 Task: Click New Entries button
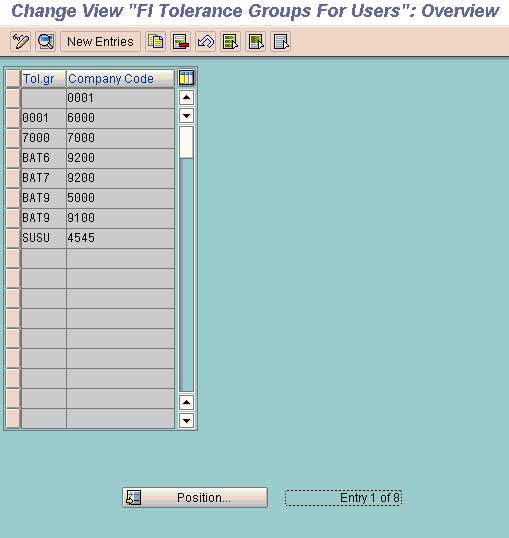[x=100, y=42]
